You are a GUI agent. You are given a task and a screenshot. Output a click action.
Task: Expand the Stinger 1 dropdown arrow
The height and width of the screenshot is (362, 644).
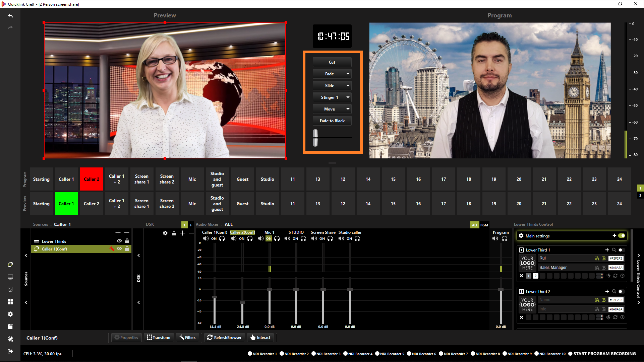point(348,97)
